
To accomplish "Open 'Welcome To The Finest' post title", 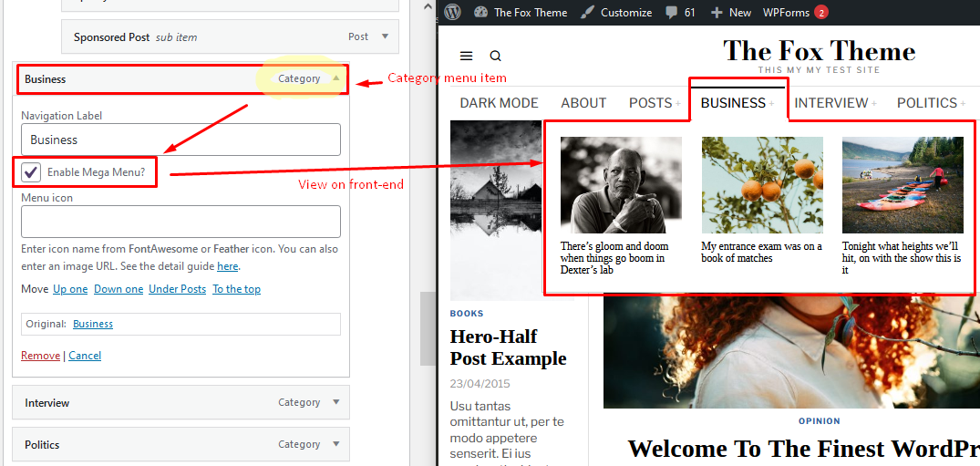I will pyautogui.click(x=804, y=449).
